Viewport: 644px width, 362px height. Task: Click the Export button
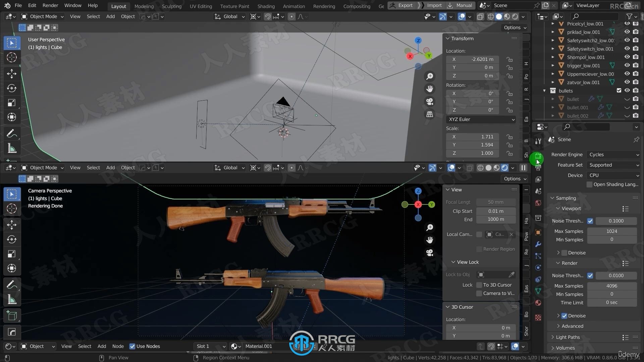401,5
